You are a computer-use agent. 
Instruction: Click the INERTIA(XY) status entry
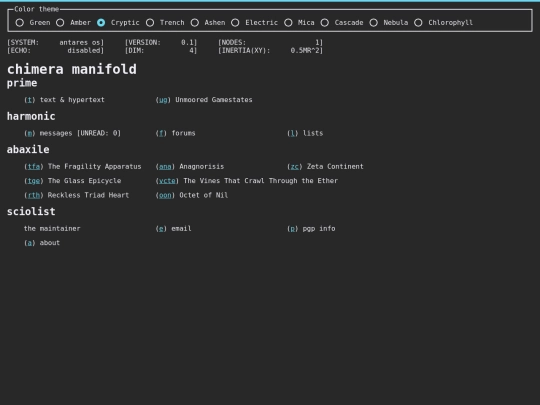click(271, 51)
